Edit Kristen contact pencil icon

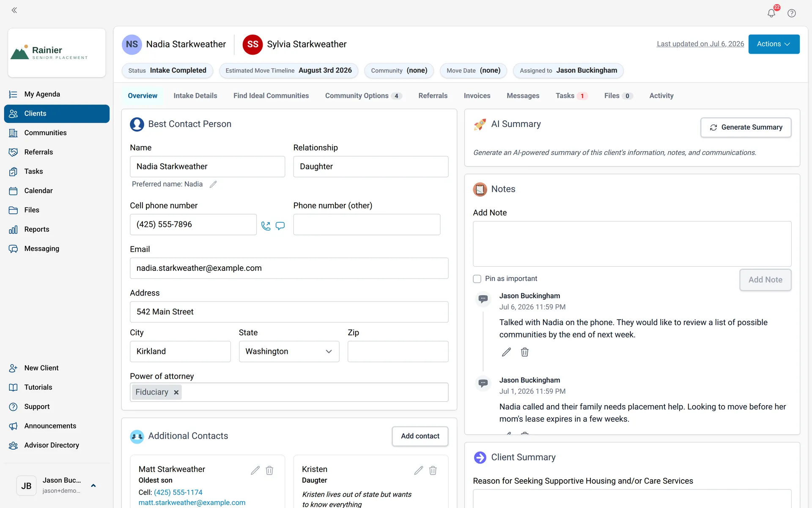(x=419, y=470)
